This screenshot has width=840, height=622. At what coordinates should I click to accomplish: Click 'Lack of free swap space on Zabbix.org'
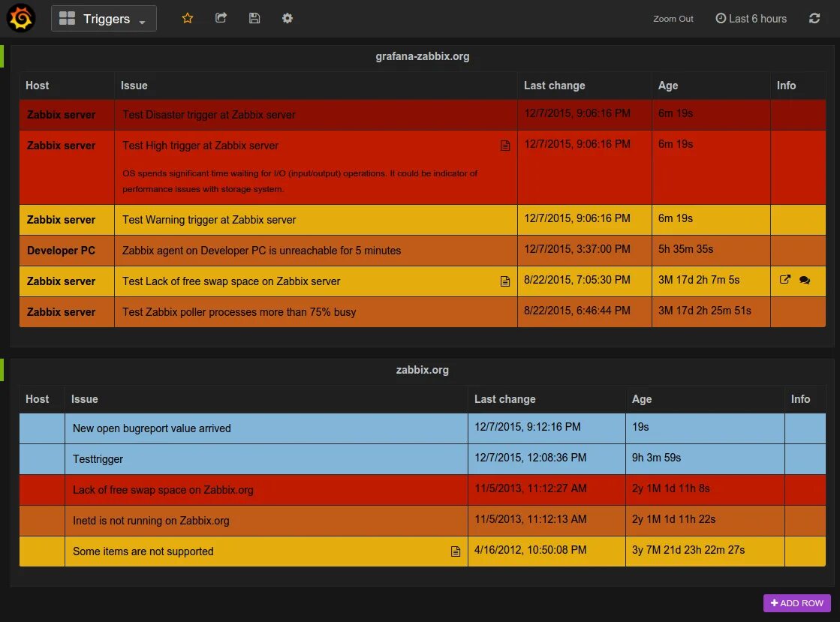tap(163, 490)
